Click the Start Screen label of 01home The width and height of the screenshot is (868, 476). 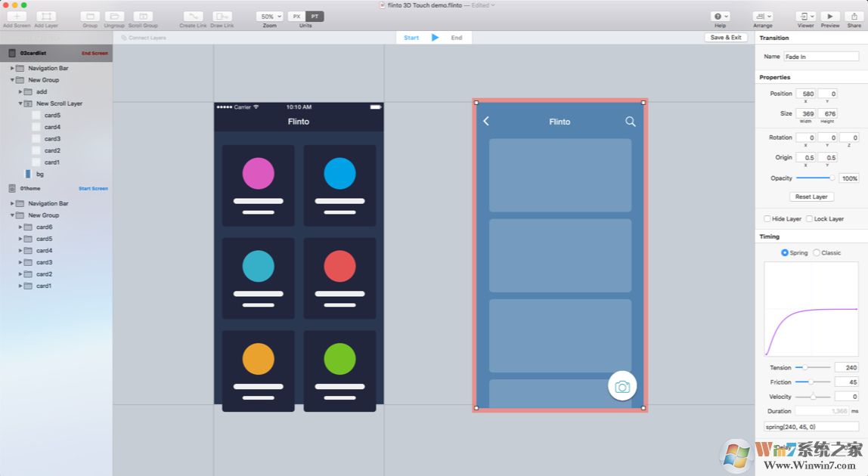pos(93,189)
